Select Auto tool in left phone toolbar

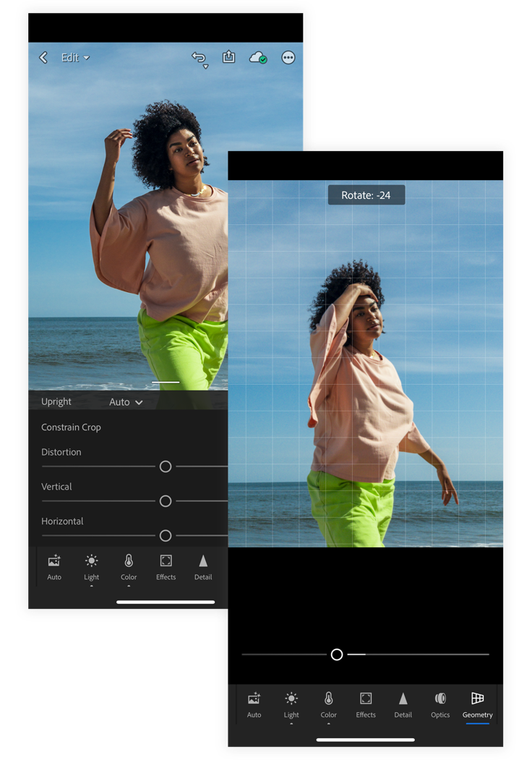pos(54,567)
